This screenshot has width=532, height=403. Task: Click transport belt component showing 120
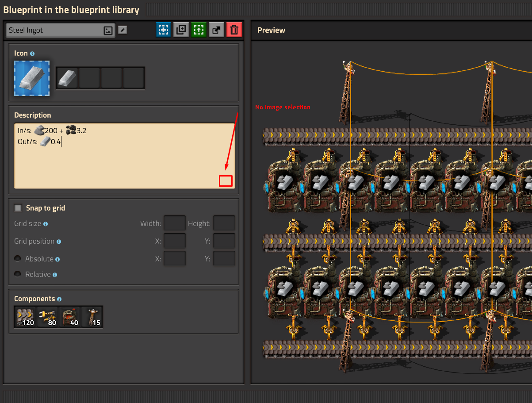point(26,317)
